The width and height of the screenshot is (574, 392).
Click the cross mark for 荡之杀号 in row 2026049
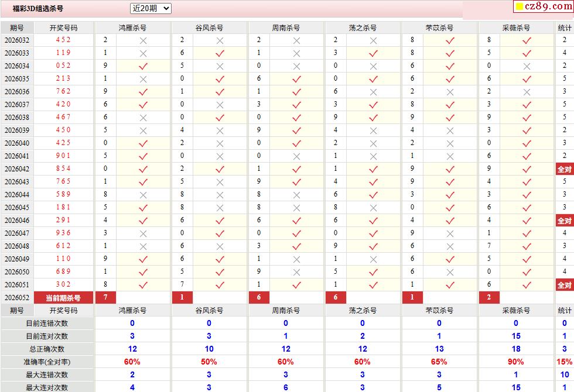tap(373, 259)
